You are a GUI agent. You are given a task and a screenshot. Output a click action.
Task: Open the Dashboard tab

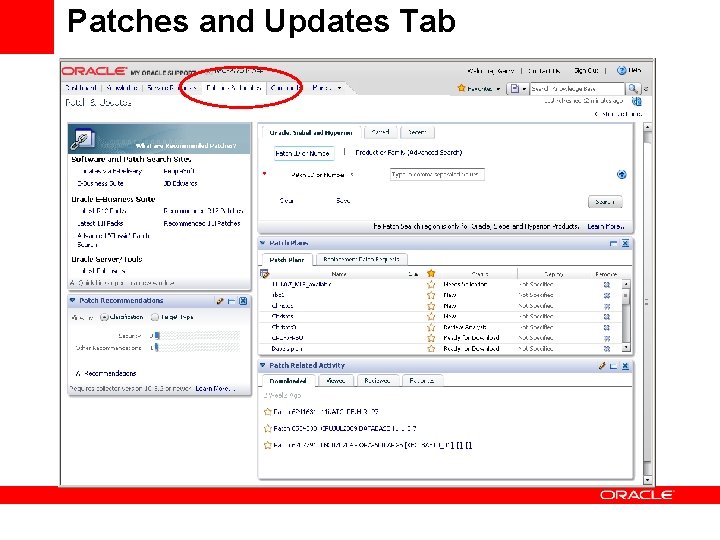(x=81, y=87)
